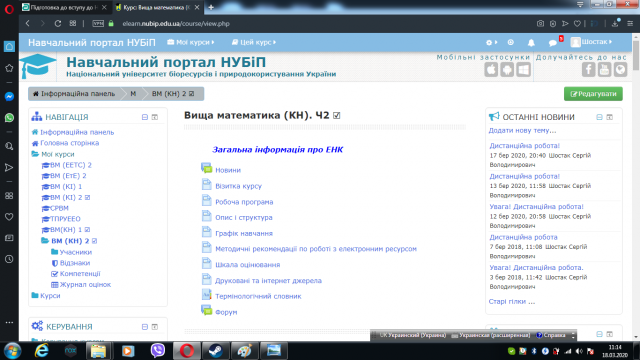Dock the Останні новини block
640x360 pixels.
coord(609,117)
